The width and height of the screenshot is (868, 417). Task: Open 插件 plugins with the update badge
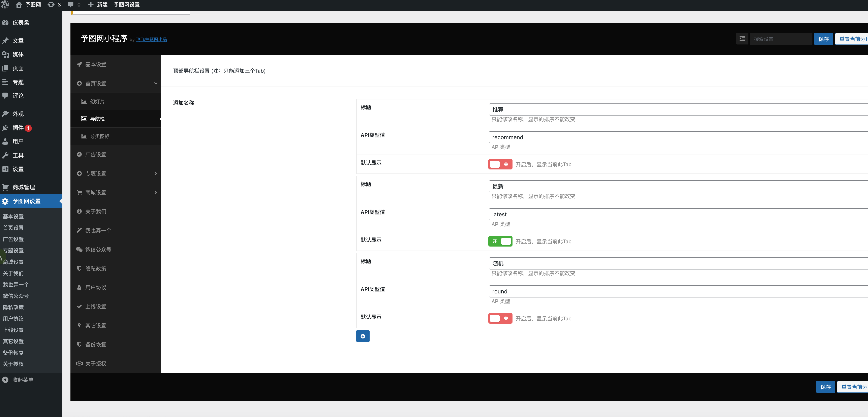click(x=18, y=128)
